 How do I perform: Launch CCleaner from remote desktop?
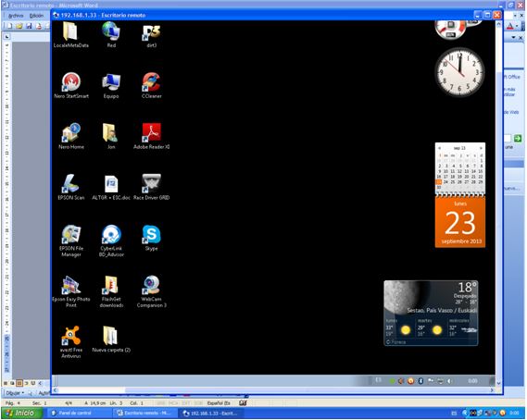click(151, 85)
